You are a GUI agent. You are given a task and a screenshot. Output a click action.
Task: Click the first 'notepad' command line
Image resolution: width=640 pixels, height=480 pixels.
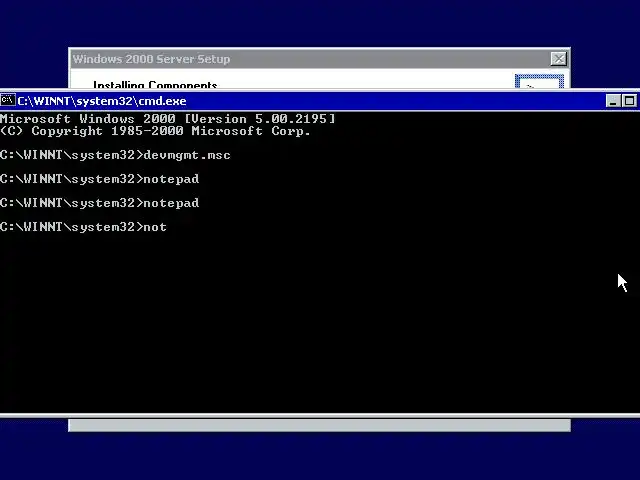point(100,179)
